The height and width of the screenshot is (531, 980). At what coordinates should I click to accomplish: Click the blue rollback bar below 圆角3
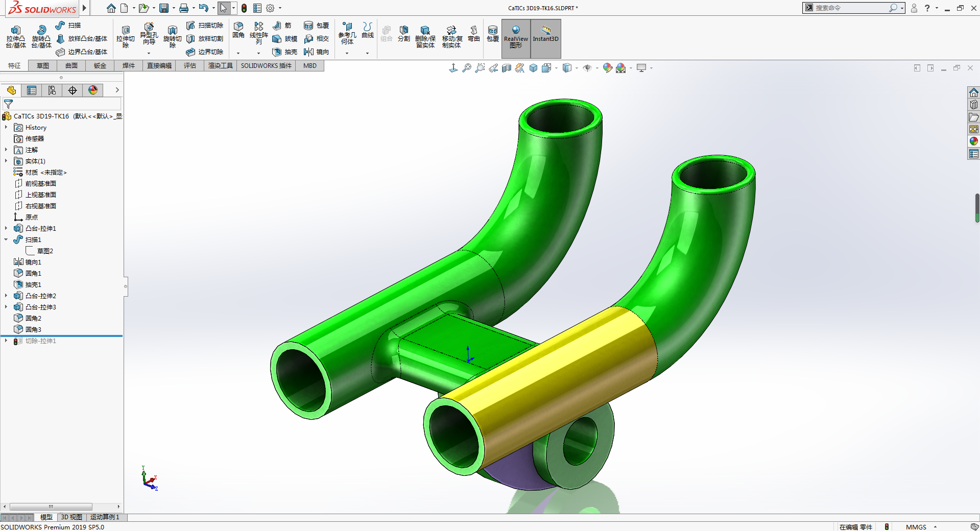tap(61, 336)
